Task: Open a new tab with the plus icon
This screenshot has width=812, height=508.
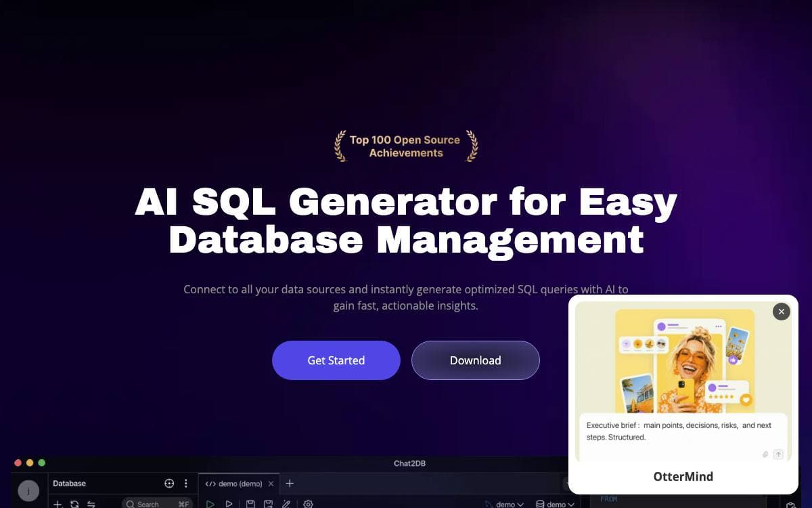Action: 290,483
